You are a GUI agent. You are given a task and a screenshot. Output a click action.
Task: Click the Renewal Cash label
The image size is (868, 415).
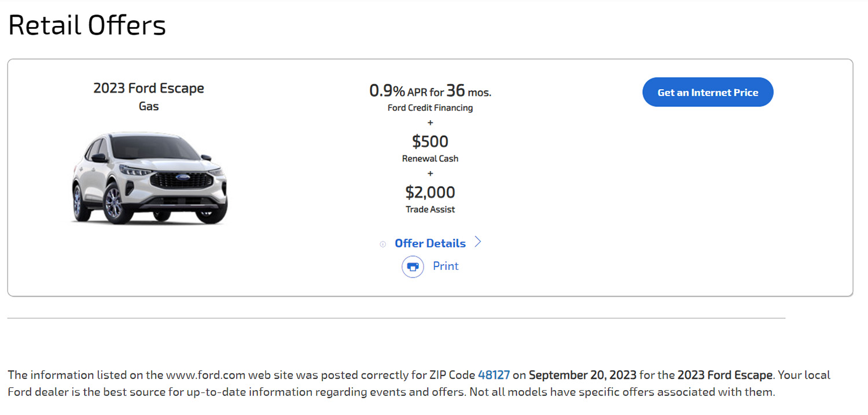pos(430,158)
